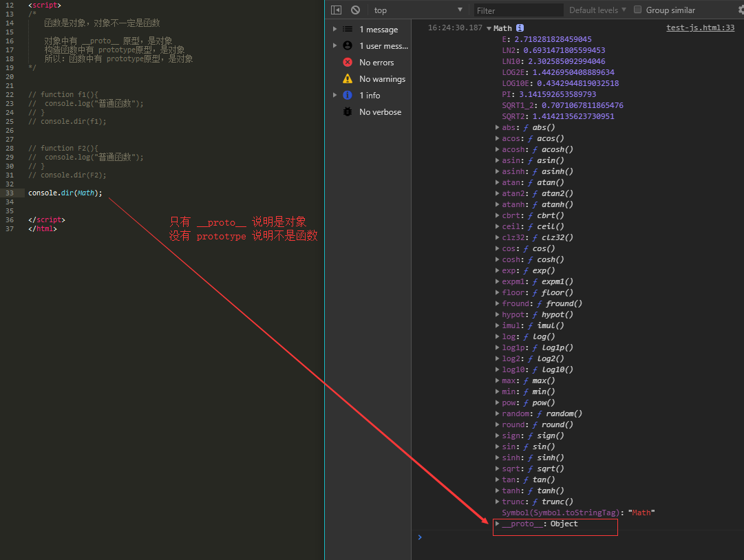Screen dimensions: 744x560
Task: Click the info badge next to Math
Action: coord(518,28)
